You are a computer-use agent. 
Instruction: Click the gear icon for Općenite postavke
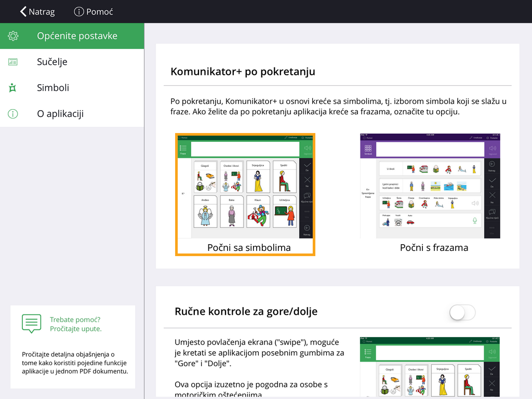[13, 36]
